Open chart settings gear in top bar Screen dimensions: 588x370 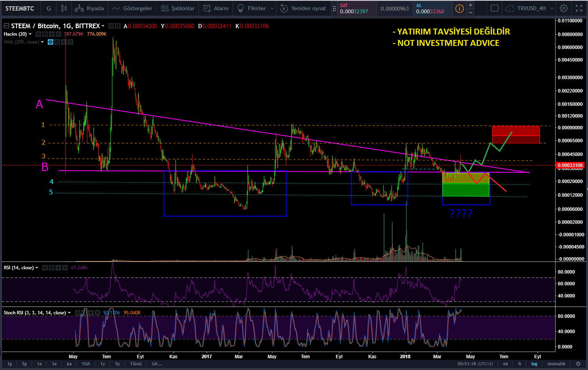[x=563, y=8]
